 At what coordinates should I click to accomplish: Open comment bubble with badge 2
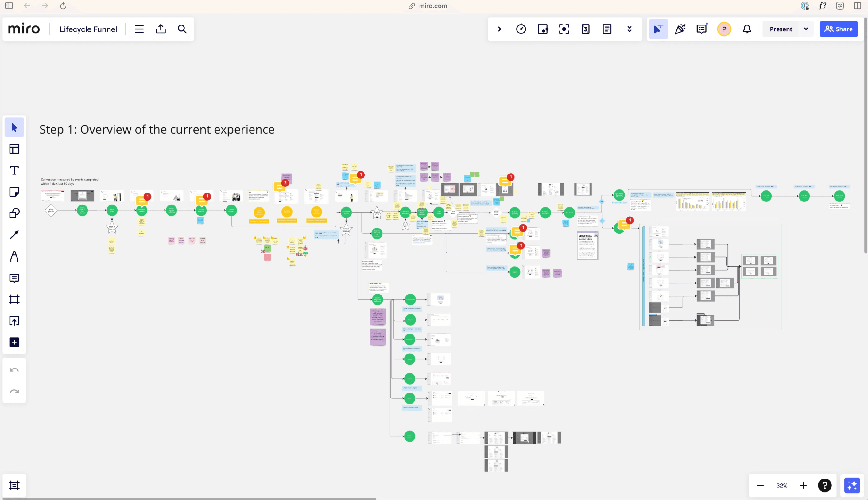click(x=280, y=186)
